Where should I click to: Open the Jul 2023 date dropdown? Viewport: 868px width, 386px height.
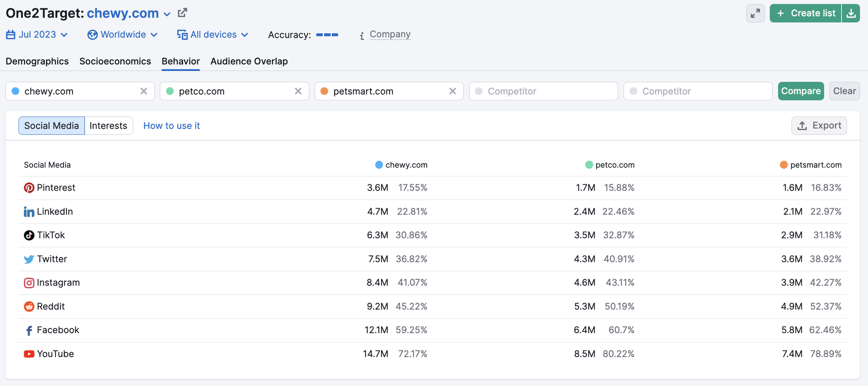(37, 35)
